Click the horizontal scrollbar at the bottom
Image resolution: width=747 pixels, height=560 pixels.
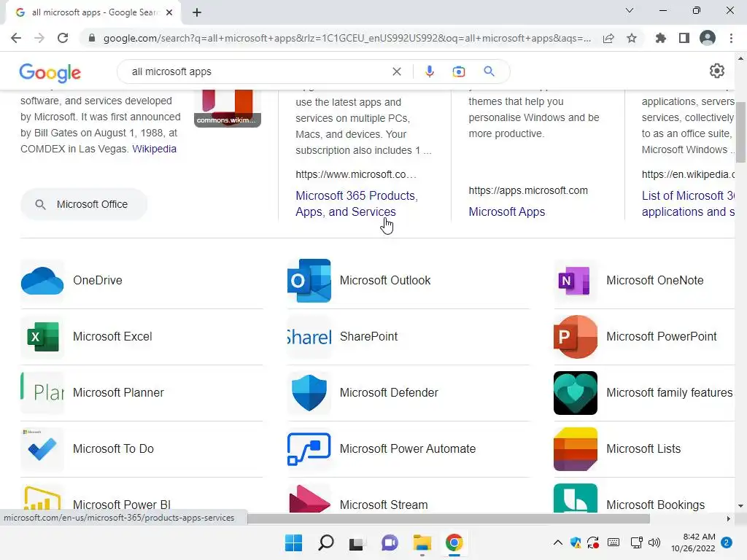click(x=449, y=518)
